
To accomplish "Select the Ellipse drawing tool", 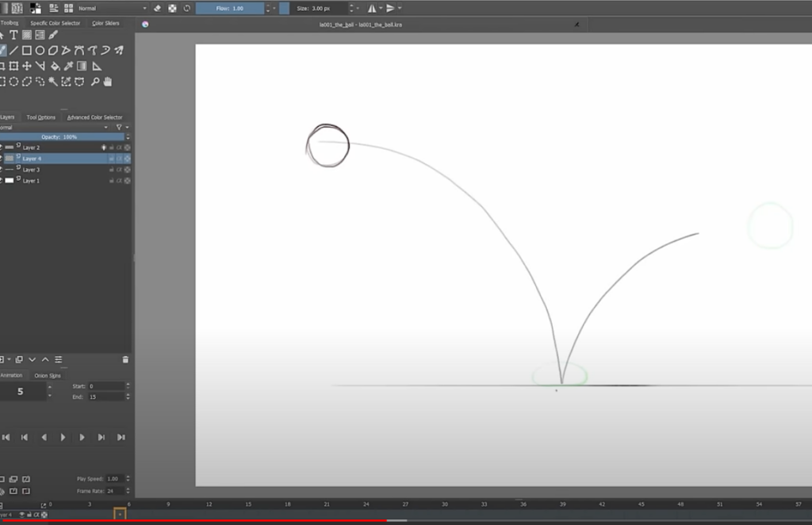I will 40,51.
